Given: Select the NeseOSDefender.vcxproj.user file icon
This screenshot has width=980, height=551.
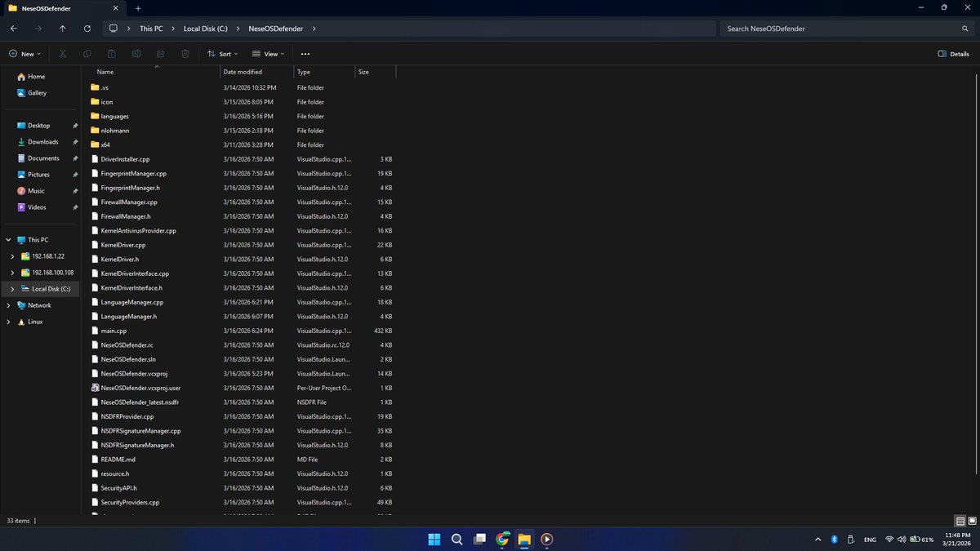Looking at the screenshot, I should (95, 388).
